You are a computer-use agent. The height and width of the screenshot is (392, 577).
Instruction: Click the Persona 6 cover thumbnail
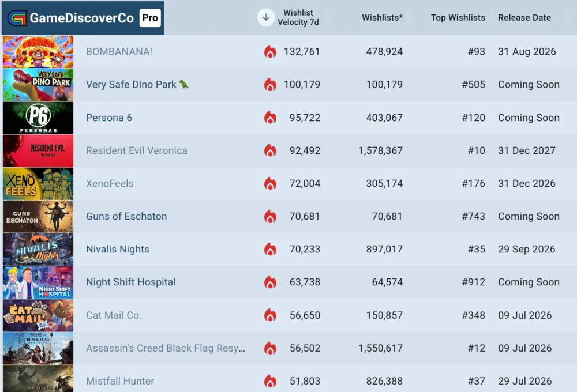pos(38,118)
